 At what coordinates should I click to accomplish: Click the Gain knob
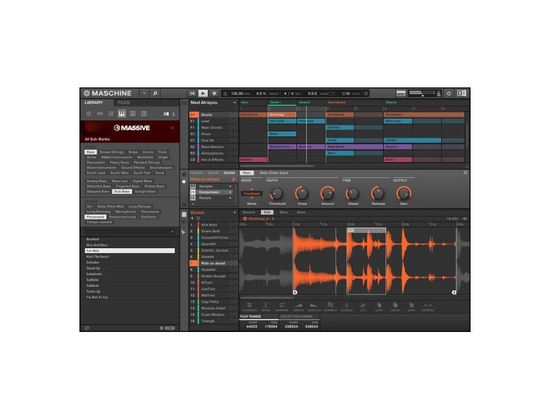(403, 194)
